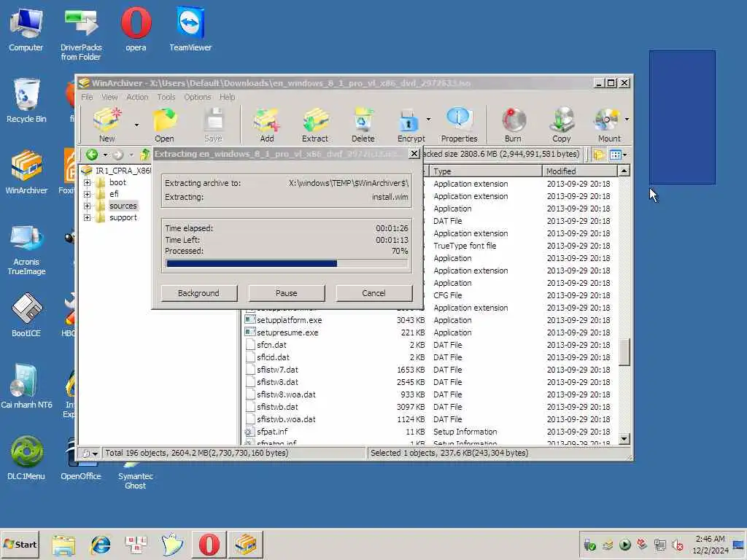Click the Burn disc toolbar icon
This screenshot has width=747, height=560.
coord(513,125)
